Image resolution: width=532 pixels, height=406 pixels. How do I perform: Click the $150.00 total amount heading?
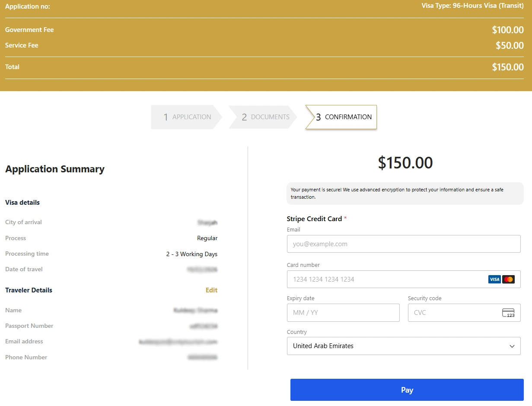click(x=405, y=163)
